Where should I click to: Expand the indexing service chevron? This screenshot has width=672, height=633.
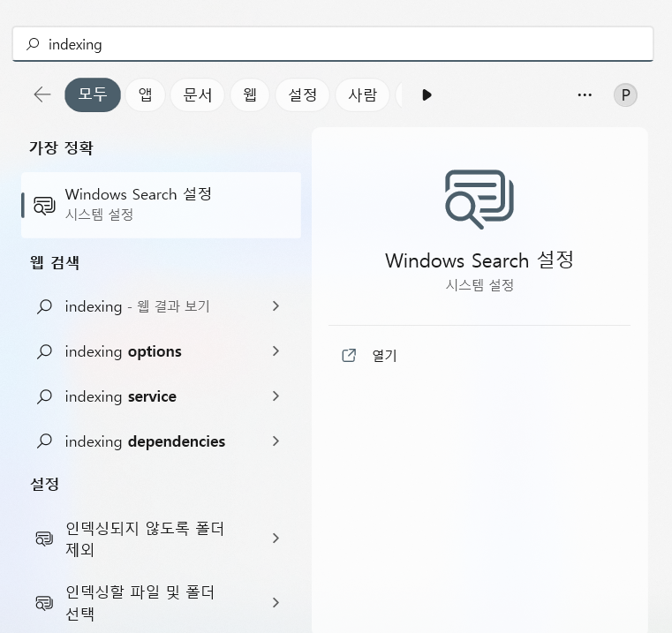point(276,396)
